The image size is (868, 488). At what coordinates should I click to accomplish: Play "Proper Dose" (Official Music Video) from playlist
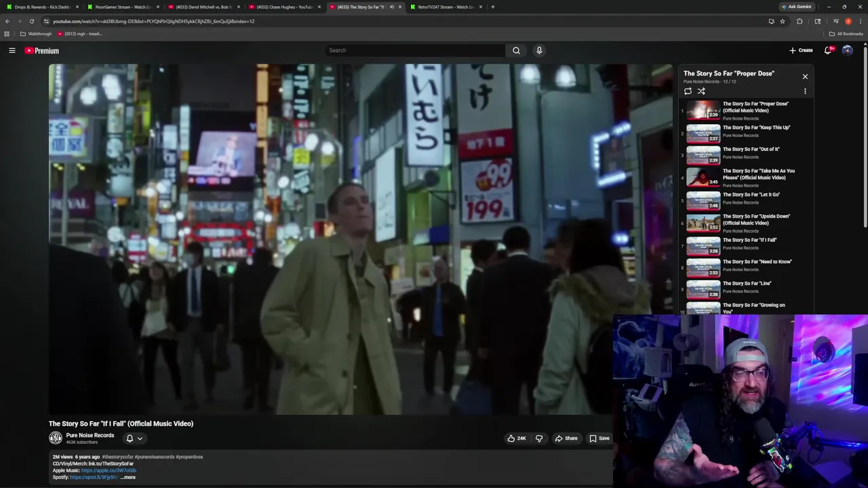tap(746, 110)
